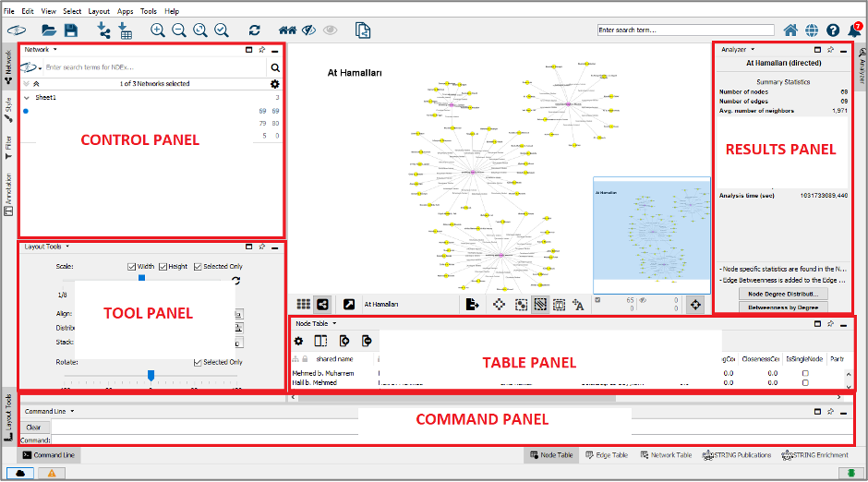Switch to Edge Table tab
The image size is (868, 482).
click(607, 455)
